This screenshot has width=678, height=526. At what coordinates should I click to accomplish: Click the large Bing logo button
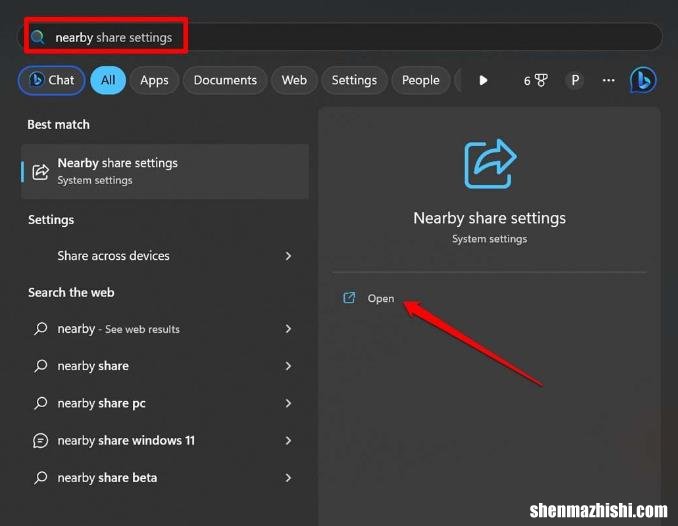[643, 80]
